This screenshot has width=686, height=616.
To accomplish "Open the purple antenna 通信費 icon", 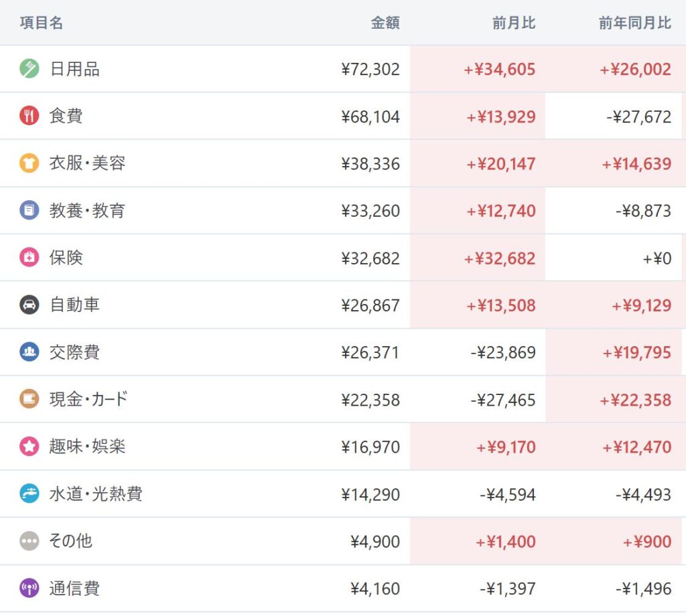I will click(29, 588).
